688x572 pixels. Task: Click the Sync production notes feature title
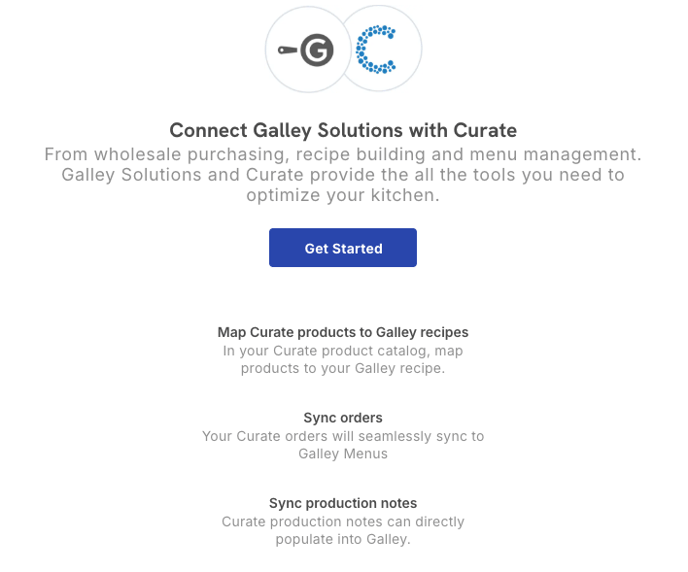pos(343,503)
